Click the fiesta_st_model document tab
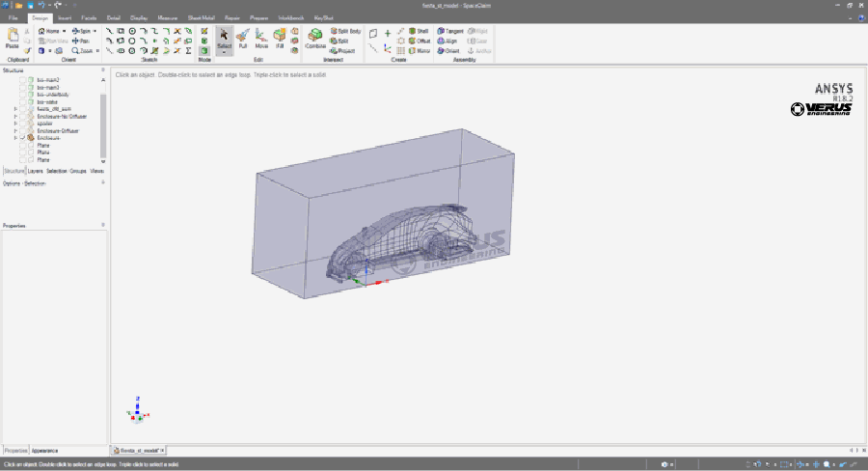Screen dimensions: 868x471 (x=137, y=451)
